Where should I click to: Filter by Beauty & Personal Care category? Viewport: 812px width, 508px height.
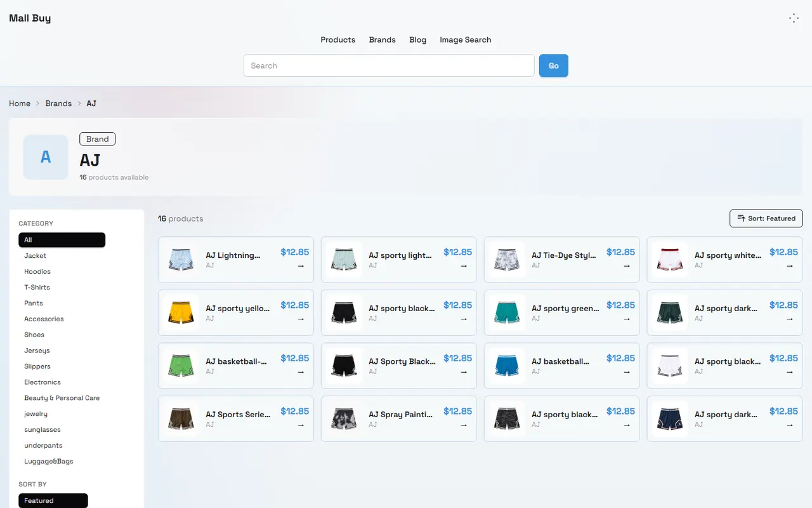[x=62, y=398]
